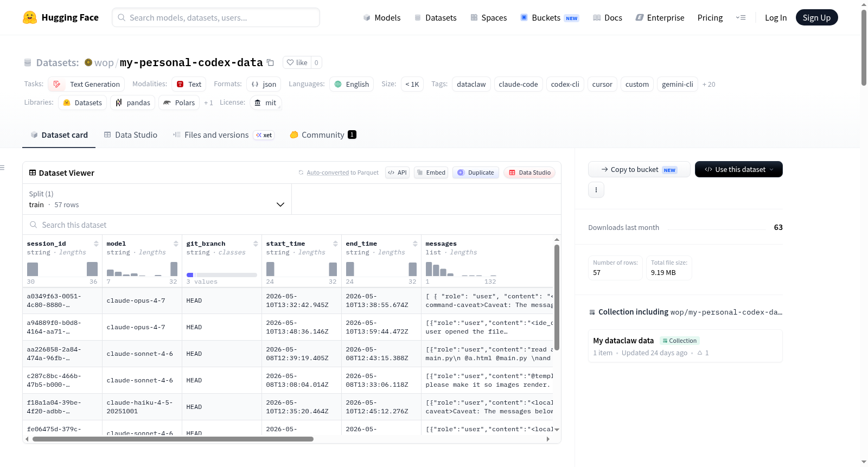Image resolution: width=868 pixels, height=467 pixels.
Task: Click the xet storage badge
Action: click(264, 135)
